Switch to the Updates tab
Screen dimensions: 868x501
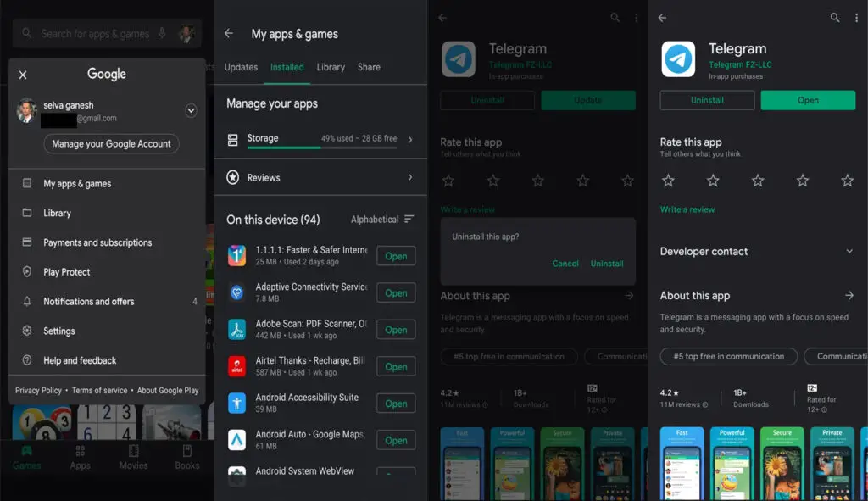tap(241, 68)
